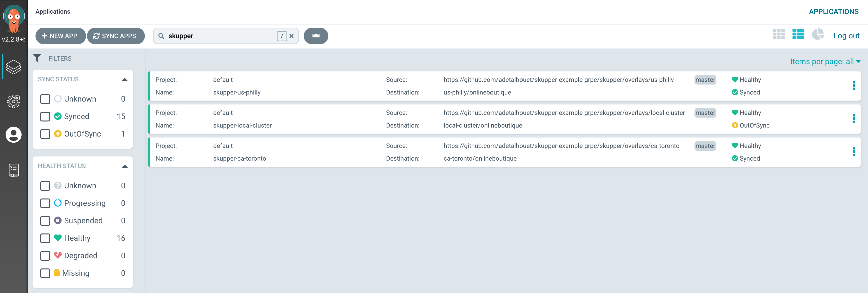Screen dimensions: 868x293
Task: Open Settings gears icon in sidebar
Action: point(13,101)
